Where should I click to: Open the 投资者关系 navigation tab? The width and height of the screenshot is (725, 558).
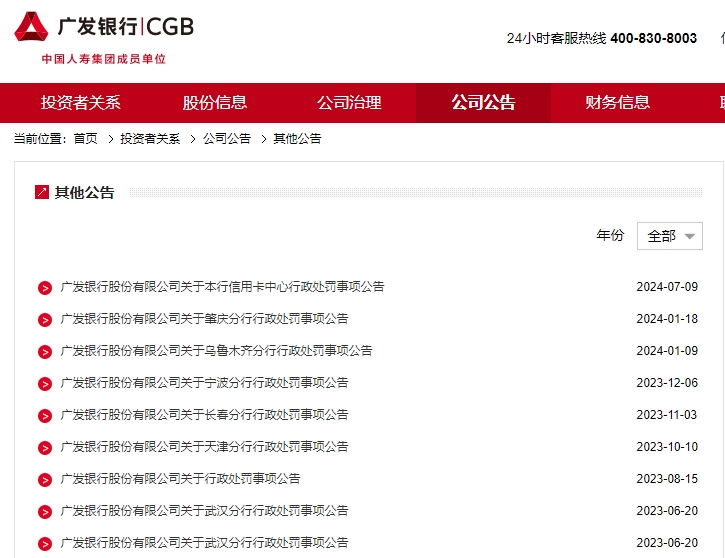tap(80, 103)
